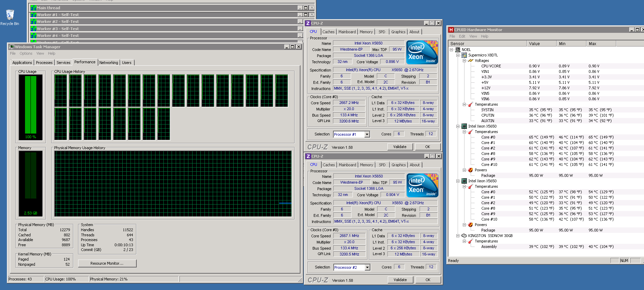
Task: Click the Voltages lightning icon
Action: tap(471, 61)
